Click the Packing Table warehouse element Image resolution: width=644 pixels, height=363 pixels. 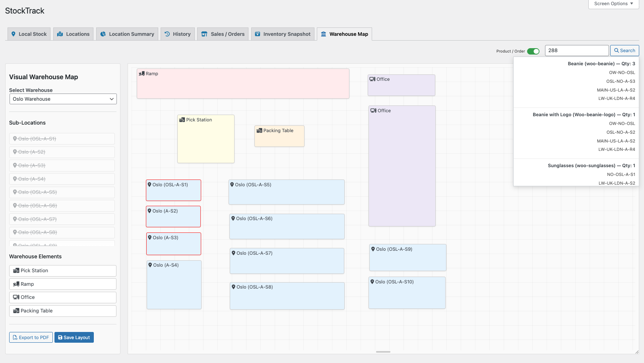click(x=63, y=311)
